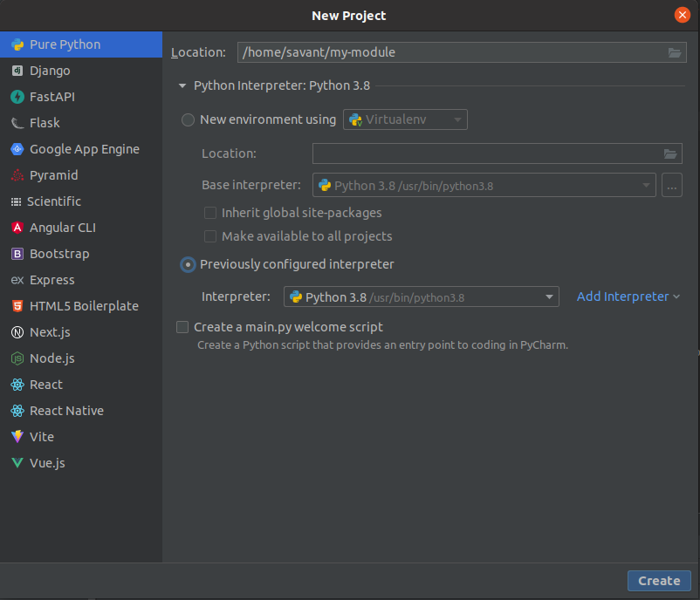This screenshot has width=700, height=600.
Task: Open the Add Interpreter dropdown
Action: pos(628,297)
